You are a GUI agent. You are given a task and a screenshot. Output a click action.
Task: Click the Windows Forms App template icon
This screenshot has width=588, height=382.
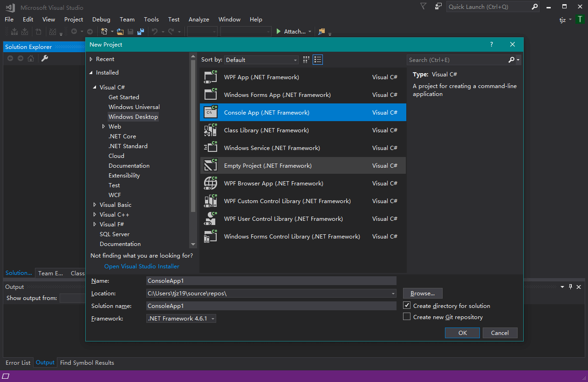tap(211, 95)
